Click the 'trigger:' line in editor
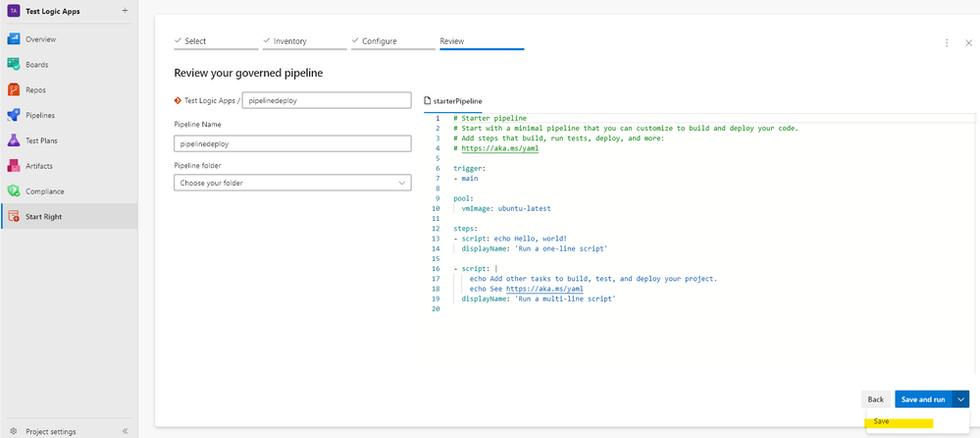The image size is (980, 438). tap(469, 168)
